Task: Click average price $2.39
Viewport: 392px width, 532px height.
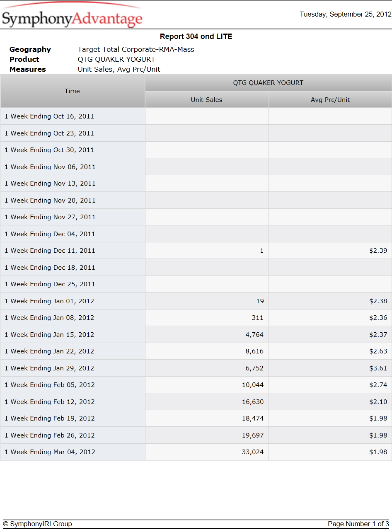Action: pyautogui.click(x=378, y=251)
